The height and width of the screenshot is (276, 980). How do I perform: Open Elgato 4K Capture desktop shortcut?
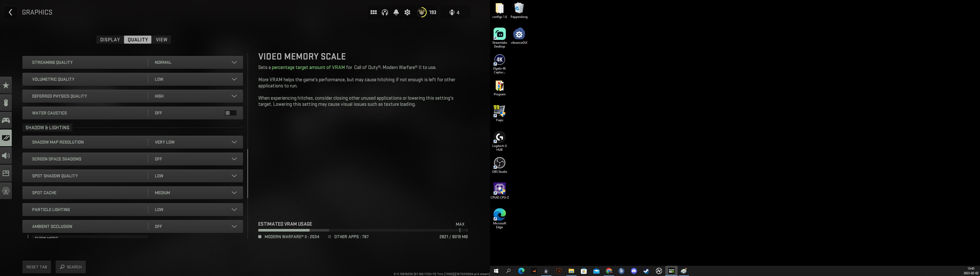(499, 64)
